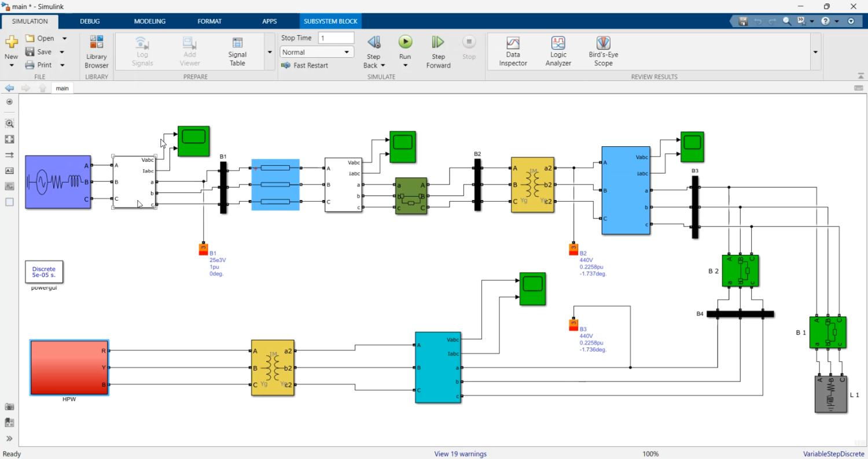Launch the Logic Analyzer

pos(558,51)
